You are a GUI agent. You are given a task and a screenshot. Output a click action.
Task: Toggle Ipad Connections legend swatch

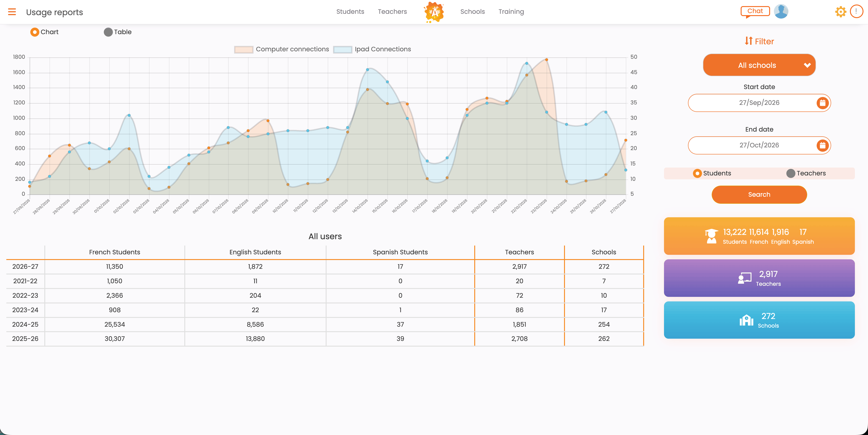tap(342, 50)
